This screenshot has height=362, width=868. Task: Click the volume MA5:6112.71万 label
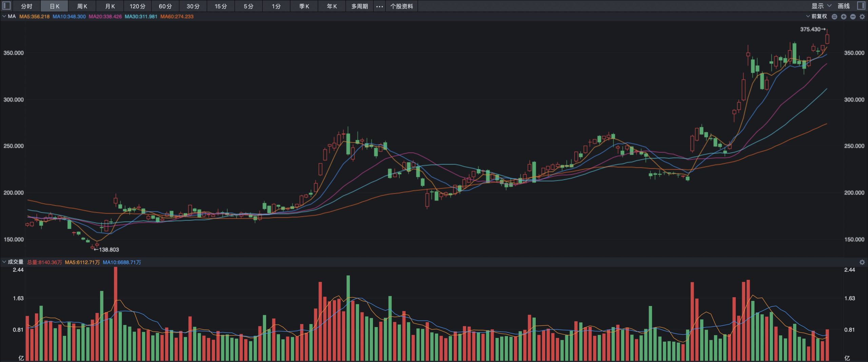[82, 262]
